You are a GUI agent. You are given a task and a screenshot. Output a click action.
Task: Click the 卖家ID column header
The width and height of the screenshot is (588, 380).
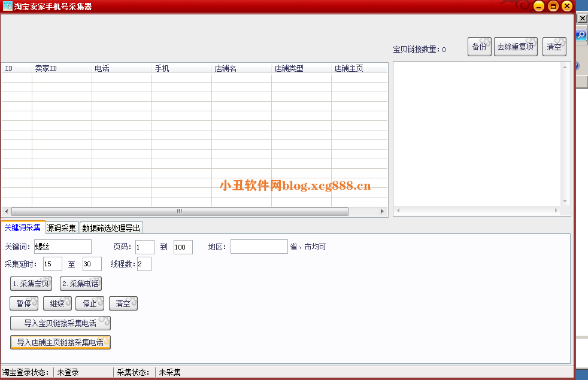pyautogui.click(x=62, y=68)
